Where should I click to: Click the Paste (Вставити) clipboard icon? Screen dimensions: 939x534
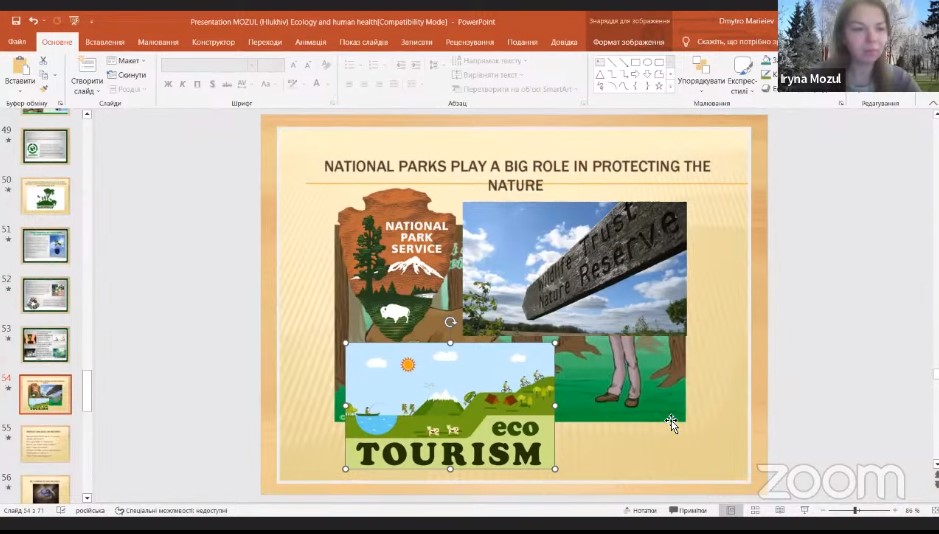(20, 66)
